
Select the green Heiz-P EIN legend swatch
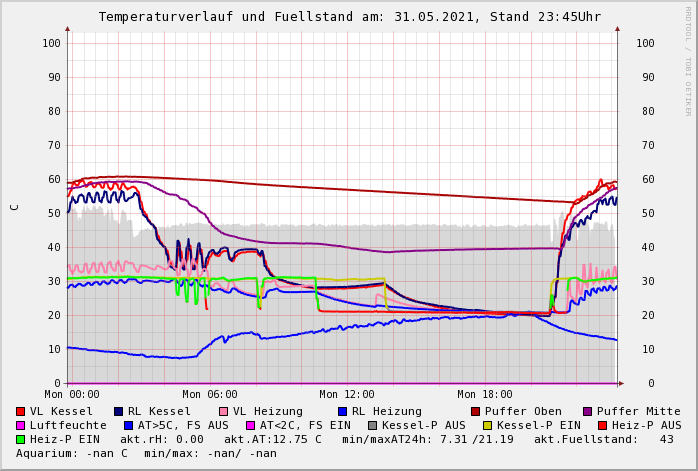[21, 439]
